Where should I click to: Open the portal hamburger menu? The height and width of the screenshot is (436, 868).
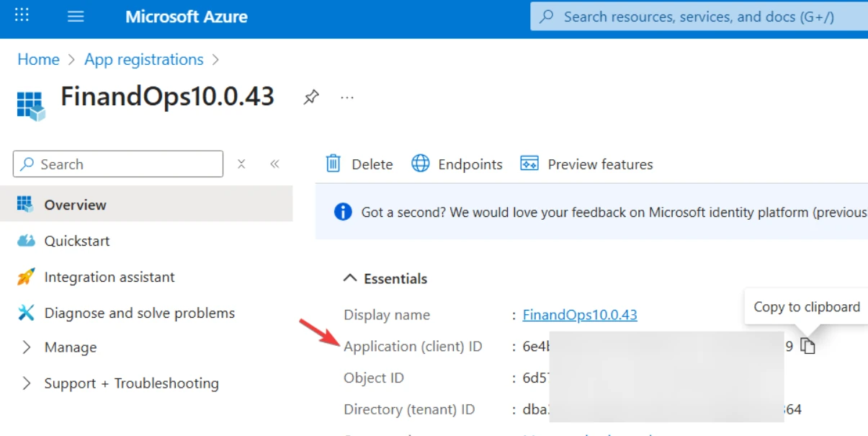76,17
